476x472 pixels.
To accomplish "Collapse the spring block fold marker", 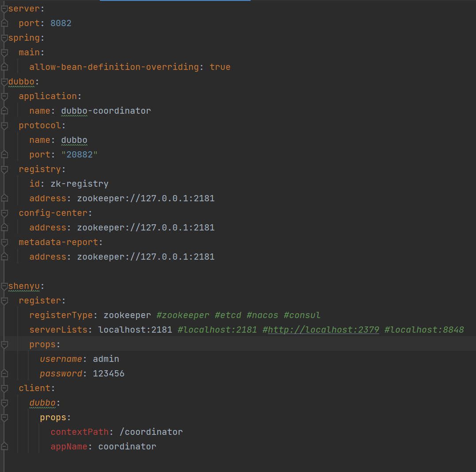I will (x=4, y=38).
